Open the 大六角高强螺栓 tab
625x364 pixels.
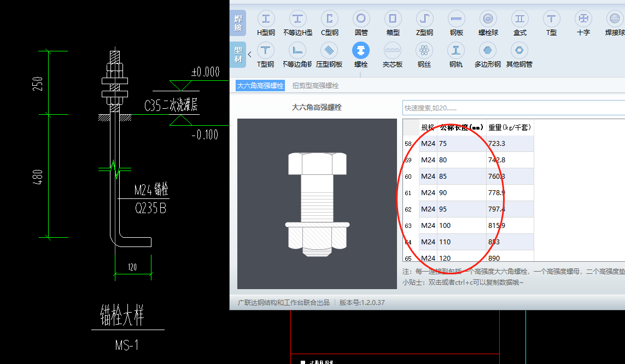pos(260,86)
